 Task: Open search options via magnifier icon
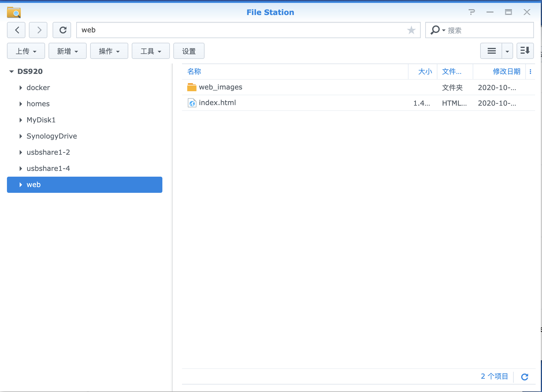[437, 30]
